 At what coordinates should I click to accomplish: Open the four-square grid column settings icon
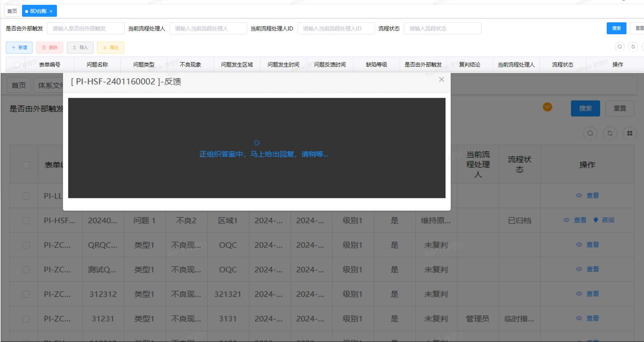(x=630, y=133)
